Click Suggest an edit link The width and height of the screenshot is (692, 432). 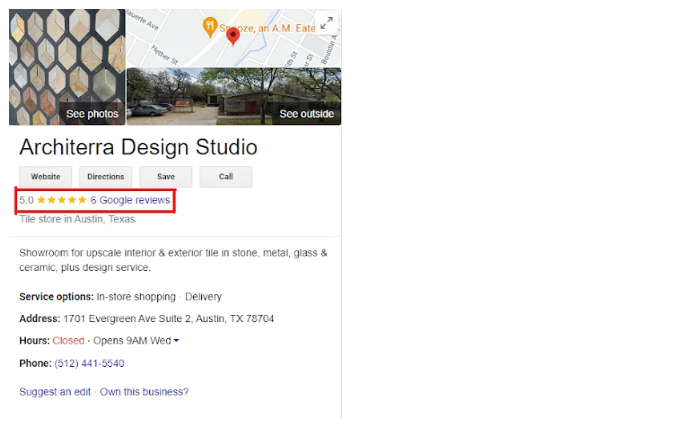click(x=55, y=392)
